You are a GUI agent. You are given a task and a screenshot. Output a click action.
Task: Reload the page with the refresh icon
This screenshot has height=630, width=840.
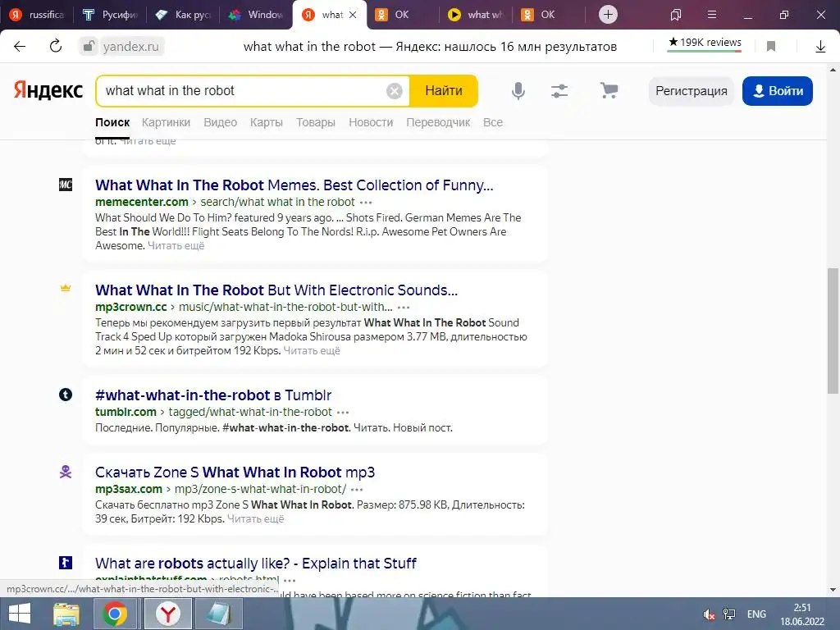pos(56,46)
